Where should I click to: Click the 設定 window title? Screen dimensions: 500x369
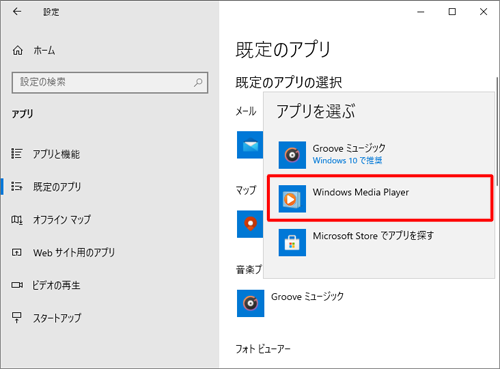[51, 12]
